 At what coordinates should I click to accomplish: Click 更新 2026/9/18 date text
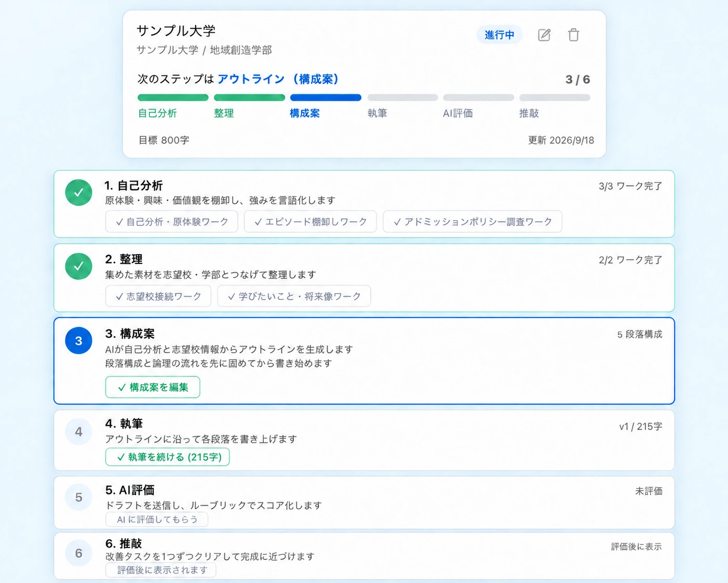coord(561,140)
